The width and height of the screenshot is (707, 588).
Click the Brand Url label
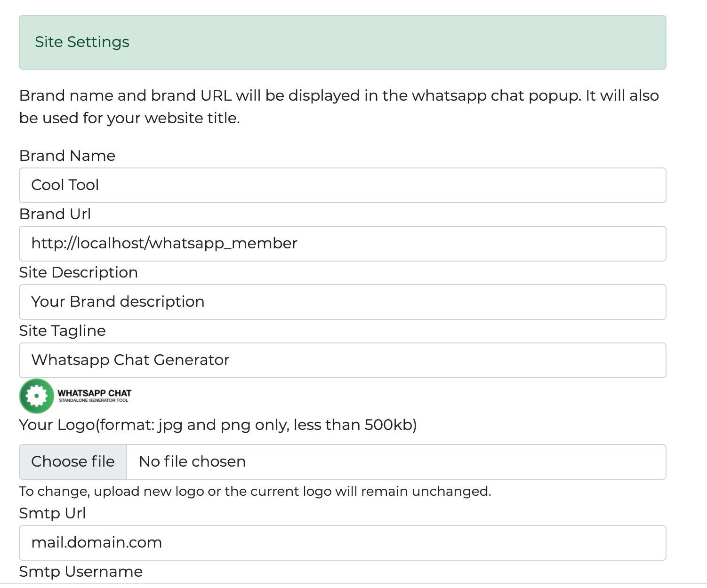55,214
